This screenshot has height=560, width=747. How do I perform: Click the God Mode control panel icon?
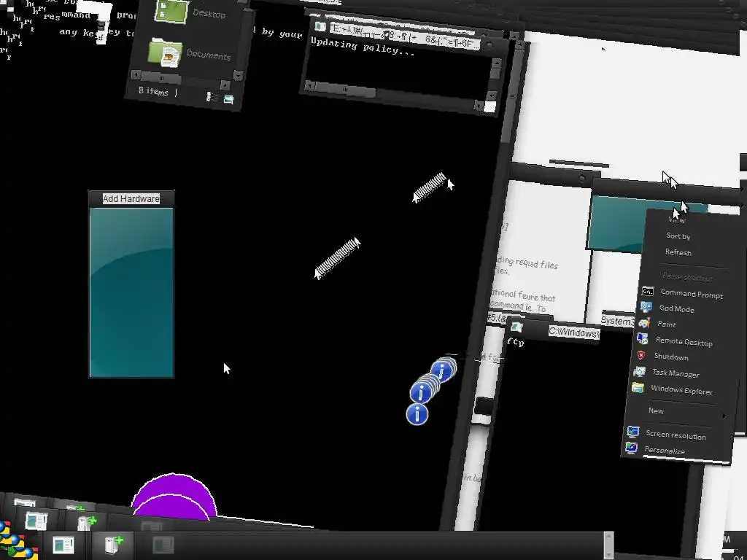[646, 307]
